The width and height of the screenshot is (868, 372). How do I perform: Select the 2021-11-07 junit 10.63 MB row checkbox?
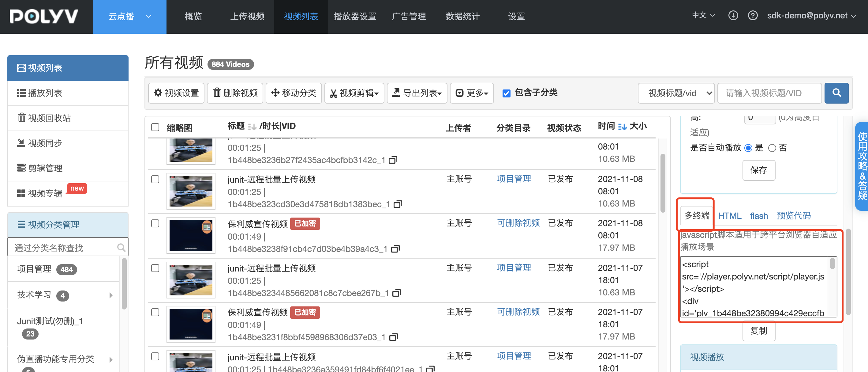pyautogui.click(x=155, y=268)
